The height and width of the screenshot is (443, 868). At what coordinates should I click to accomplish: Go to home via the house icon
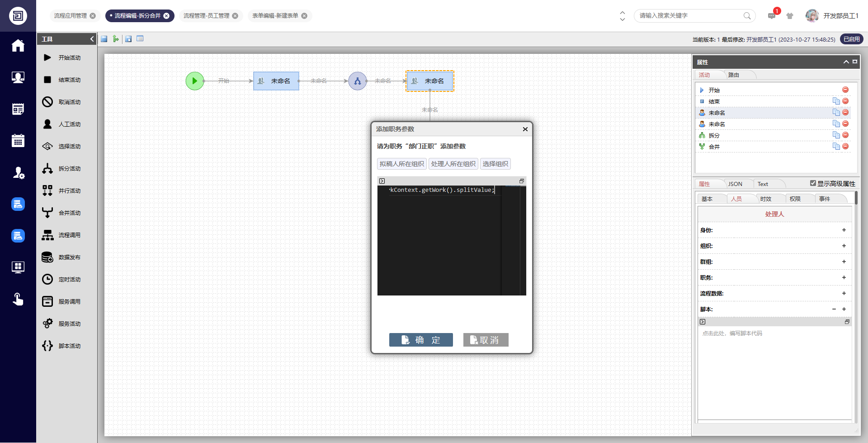[18, 46]
